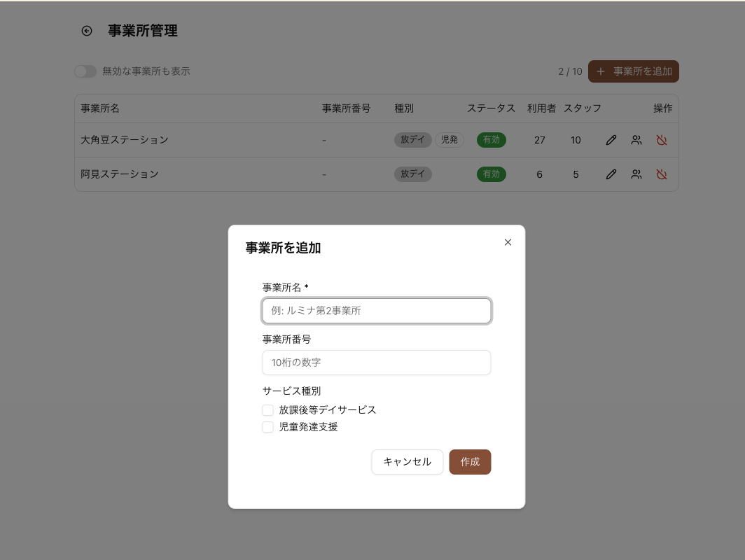Deactivate 大角豆ステーション with red icon
The height and width of the screenshot is (560, 745).
pos(662,140)
